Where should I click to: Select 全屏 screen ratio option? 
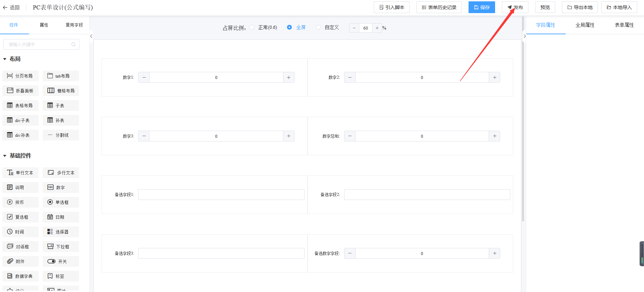[x=289, y=28]
